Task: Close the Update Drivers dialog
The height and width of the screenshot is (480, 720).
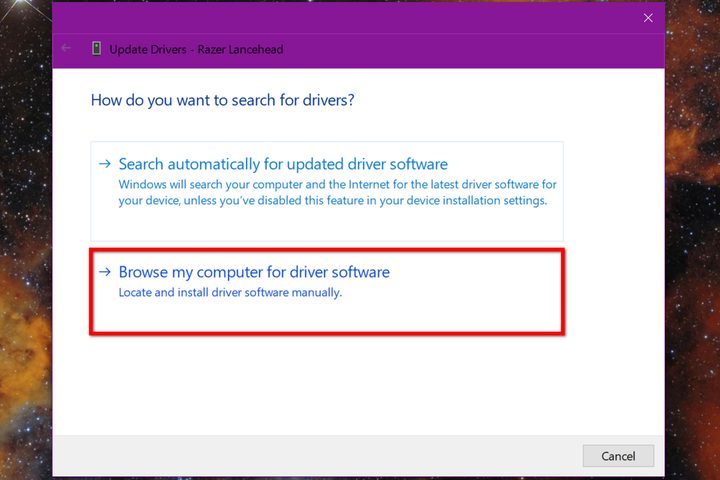Action: [x=648, y=18]
